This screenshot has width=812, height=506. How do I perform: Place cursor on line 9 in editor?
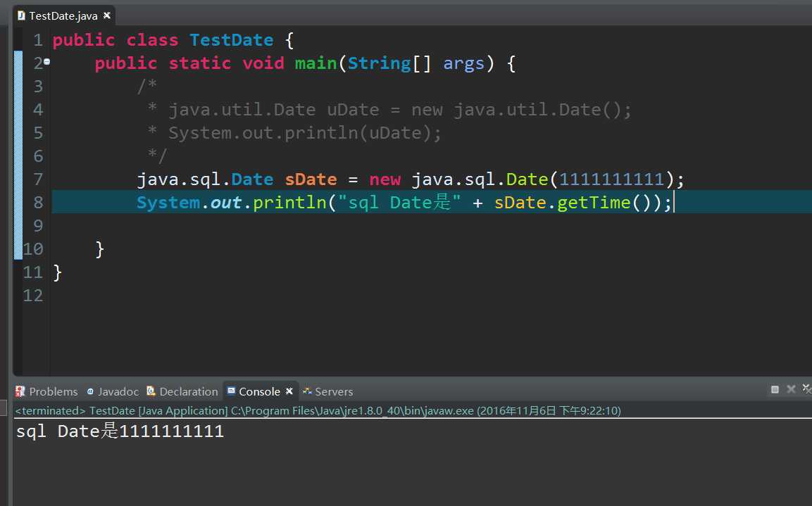(x=430, y=226)
